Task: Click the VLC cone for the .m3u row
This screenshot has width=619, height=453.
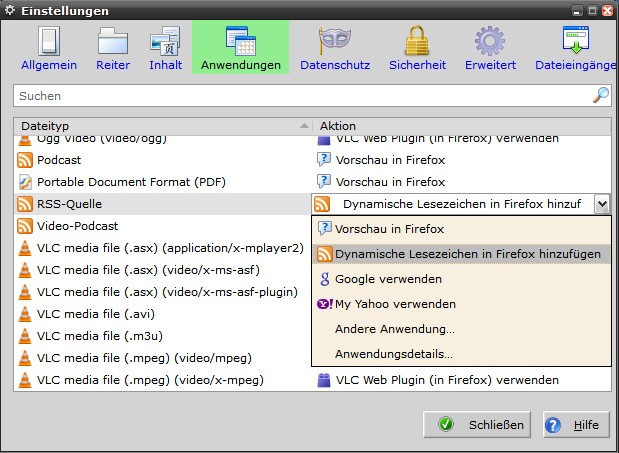Action: click(25, 336)
